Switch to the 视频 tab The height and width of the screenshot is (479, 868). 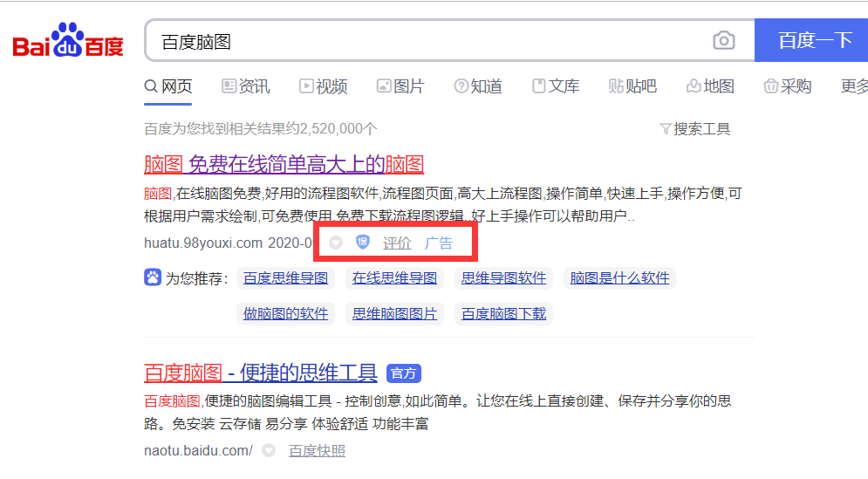[323, 86]
